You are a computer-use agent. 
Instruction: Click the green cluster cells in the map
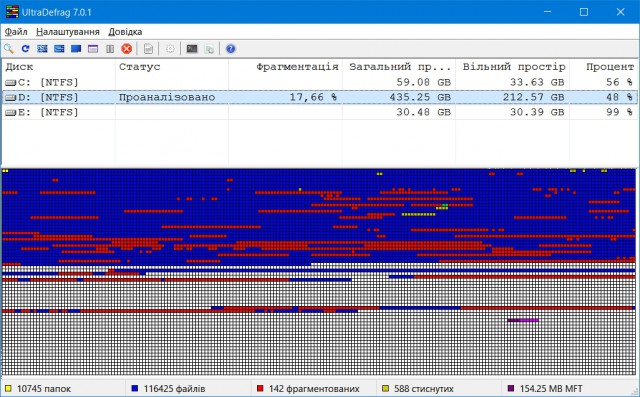pos(445,205)
